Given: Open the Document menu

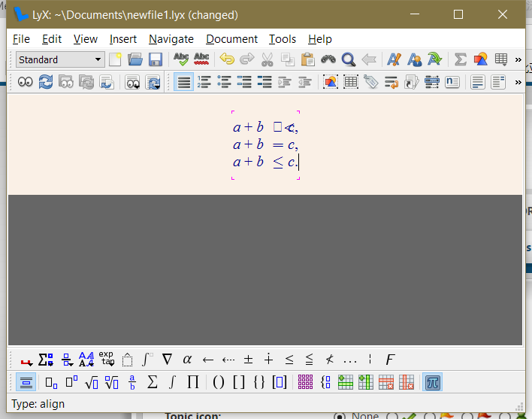Looking at the screenshot, I should pyautogui.click(x=232, y=39).
